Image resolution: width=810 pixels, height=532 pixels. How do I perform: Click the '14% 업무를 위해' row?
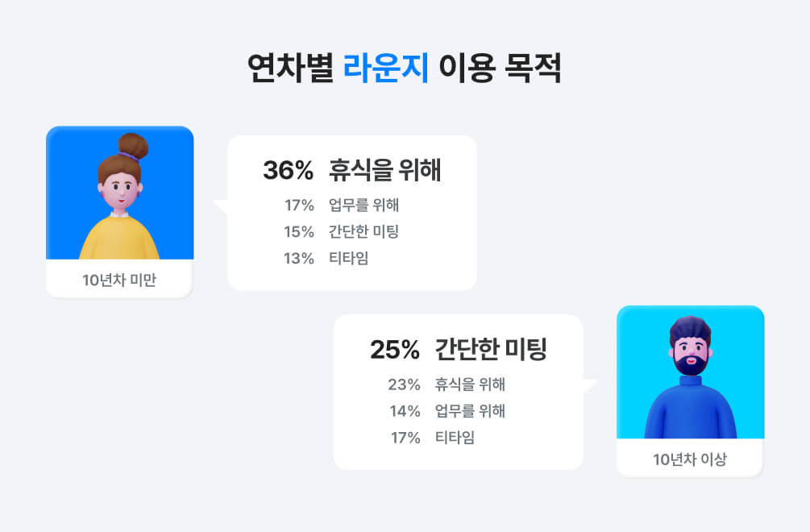[x=447, y=411]
